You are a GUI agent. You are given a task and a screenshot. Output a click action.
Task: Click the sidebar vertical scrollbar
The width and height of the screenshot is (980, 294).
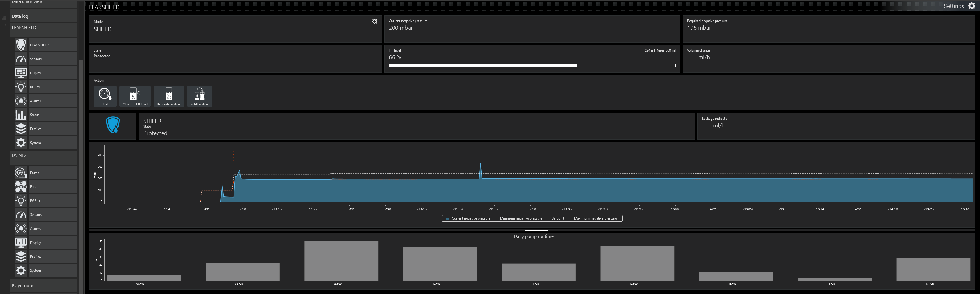tap(81, 177)
